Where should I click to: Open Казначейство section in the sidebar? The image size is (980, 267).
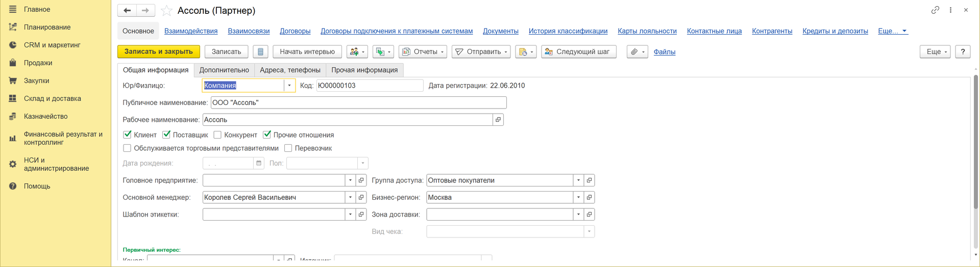click(45, 116)
